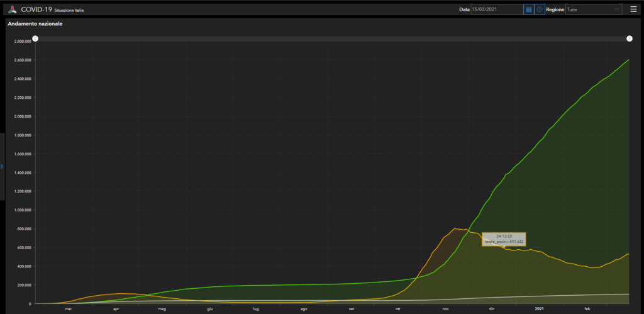Screen dimensions: 644x314
Task: Click the orange curve peak in November
Action: tap(455, 228)
